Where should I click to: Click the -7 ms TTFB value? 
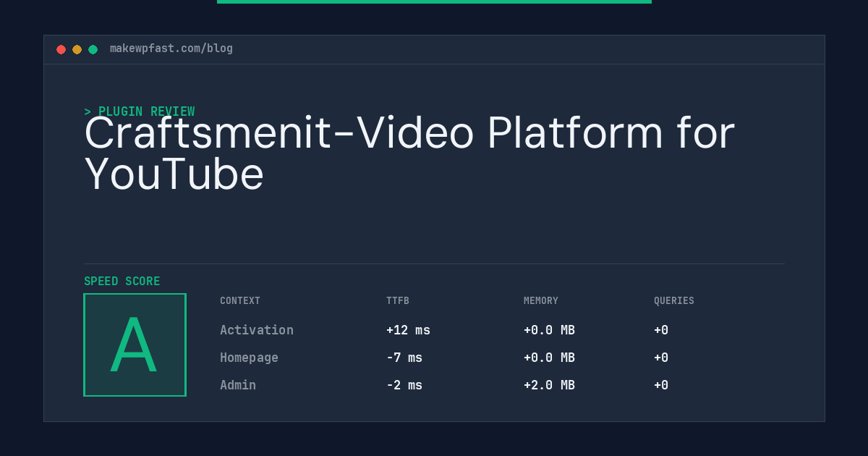tap(404, 358)
